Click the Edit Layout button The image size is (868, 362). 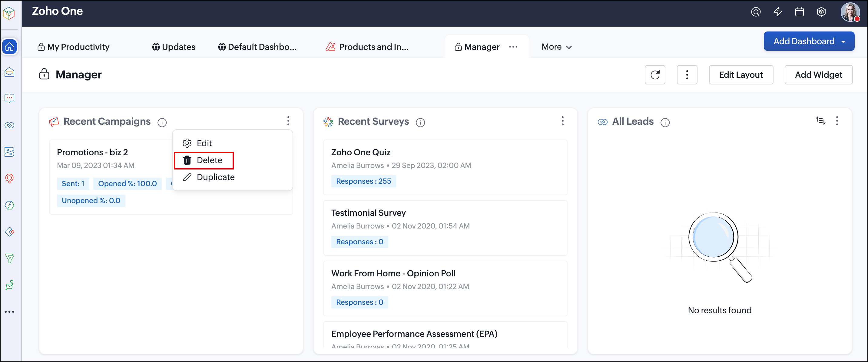click(740, 75)
